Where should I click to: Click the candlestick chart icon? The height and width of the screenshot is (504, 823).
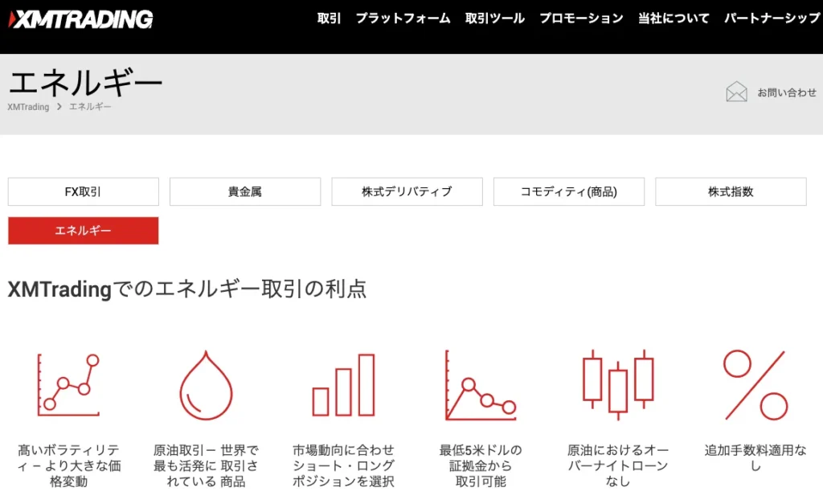[618, 385]
